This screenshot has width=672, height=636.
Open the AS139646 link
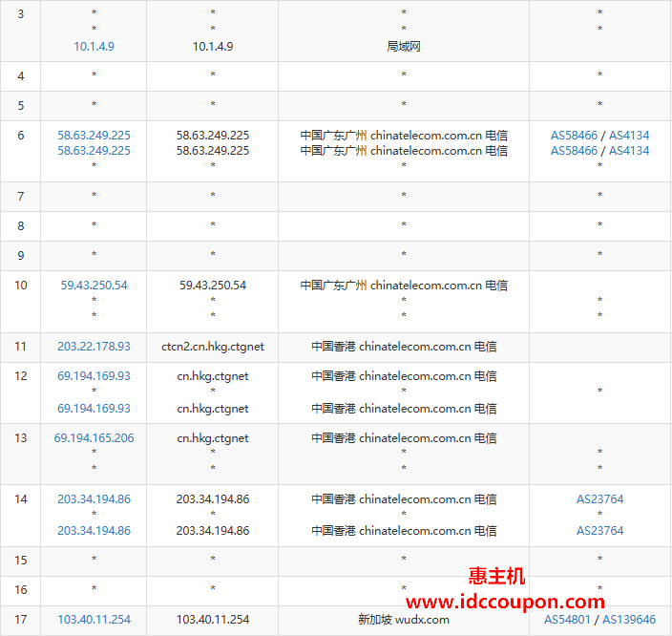coord(628,620)
